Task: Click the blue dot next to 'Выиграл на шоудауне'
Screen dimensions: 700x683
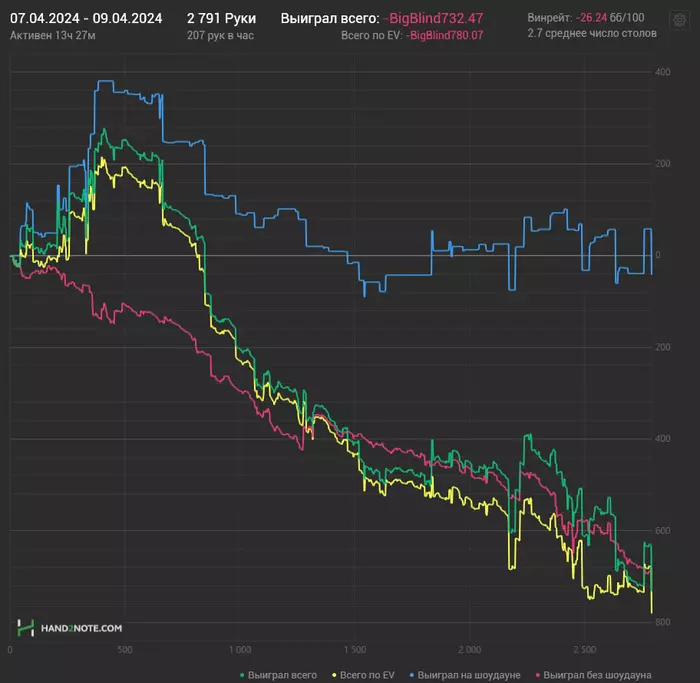Action: [412, 675]
